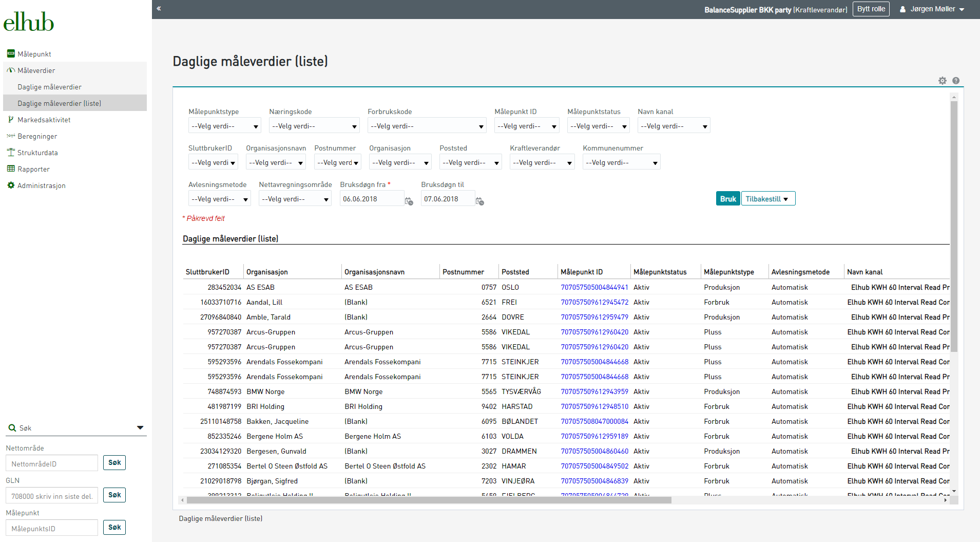Image resolution: width=980 pixels, height=542 pixels.
Task: Click the Måleverdier gauge icon in the sidebar
Action: tap(11, 70)
